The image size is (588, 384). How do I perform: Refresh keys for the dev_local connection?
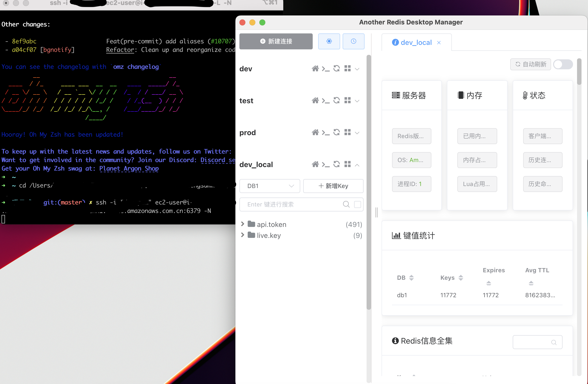336,164
